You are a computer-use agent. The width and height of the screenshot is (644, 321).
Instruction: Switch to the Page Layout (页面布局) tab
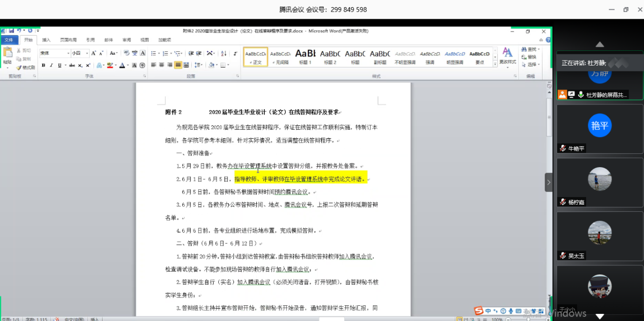(69, 40)
